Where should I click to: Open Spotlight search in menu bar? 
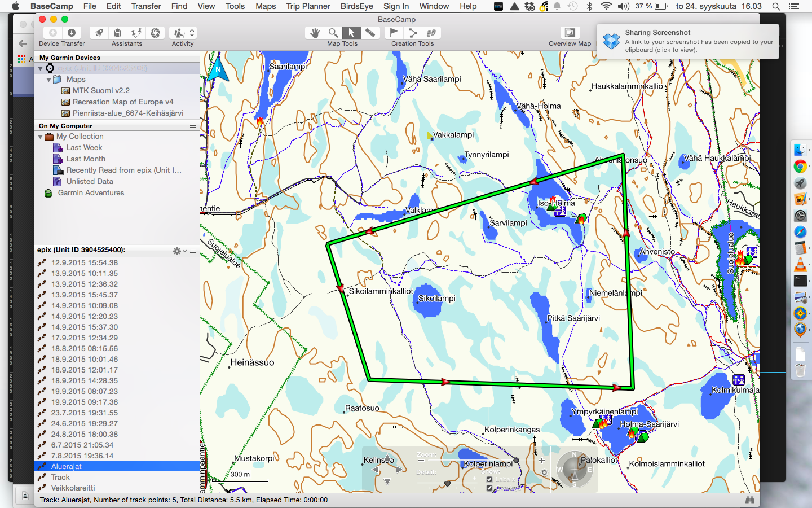(x=776, y=6)
